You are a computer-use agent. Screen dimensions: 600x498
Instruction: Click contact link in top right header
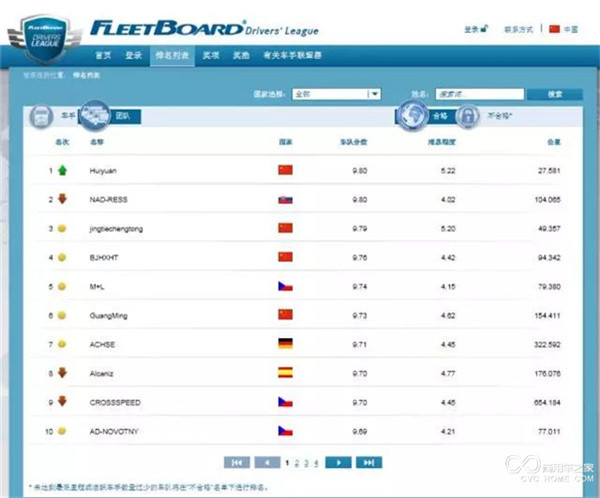(519, 29)
